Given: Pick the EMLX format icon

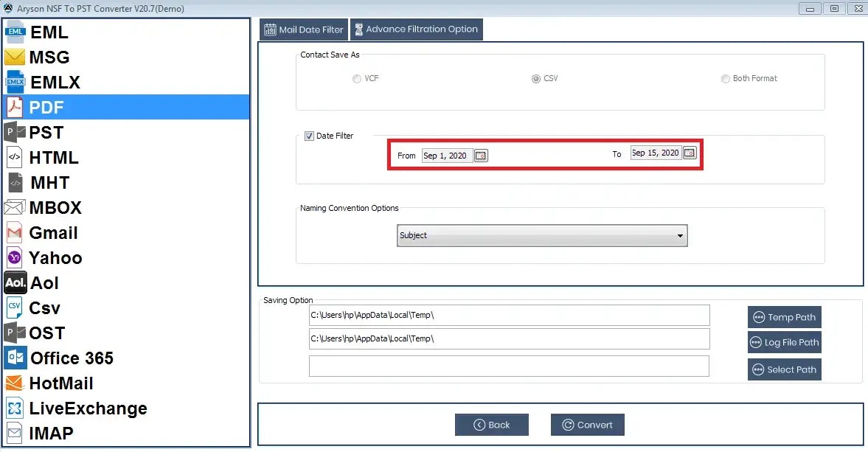Looking at the screenshot, I should pos(15,83).
